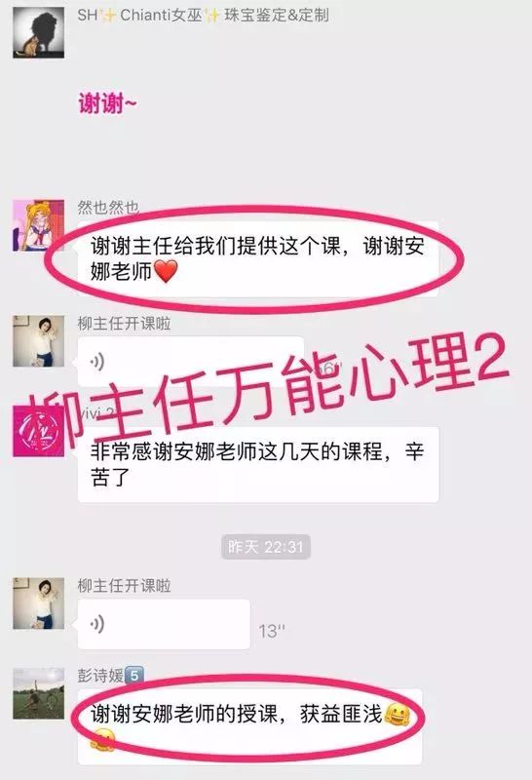Tap 柳主任开课啦's first avatar photo
532x780 pixels.
point(38,340)
